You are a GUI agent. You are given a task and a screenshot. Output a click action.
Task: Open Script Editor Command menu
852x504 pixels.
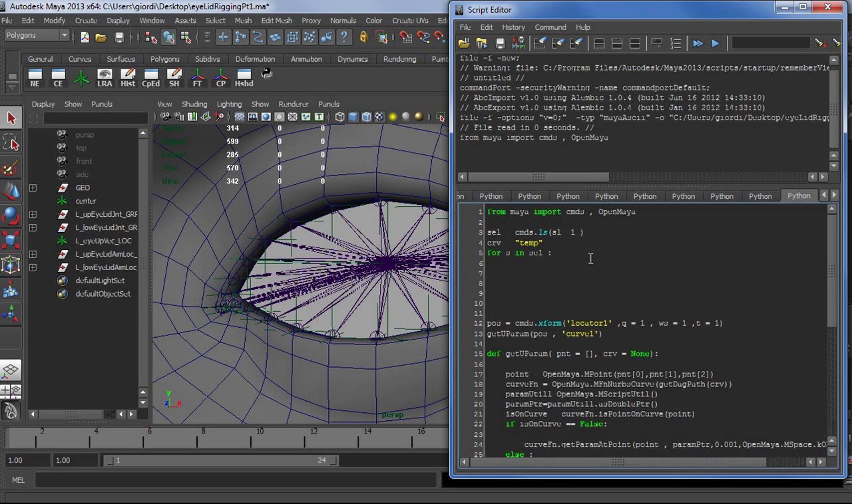coord(550,27)
